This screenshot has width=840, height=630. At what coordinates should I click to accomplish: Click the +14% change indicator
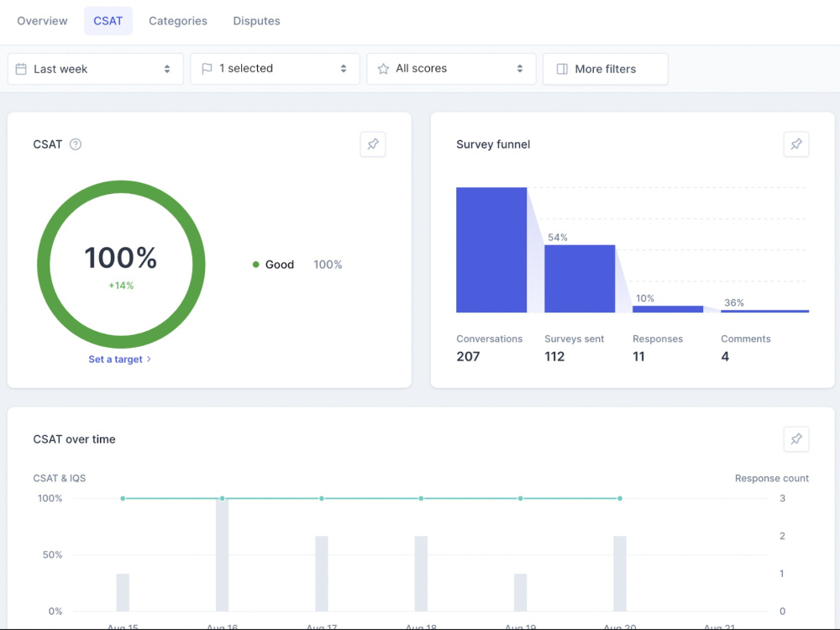click(121, 286)
